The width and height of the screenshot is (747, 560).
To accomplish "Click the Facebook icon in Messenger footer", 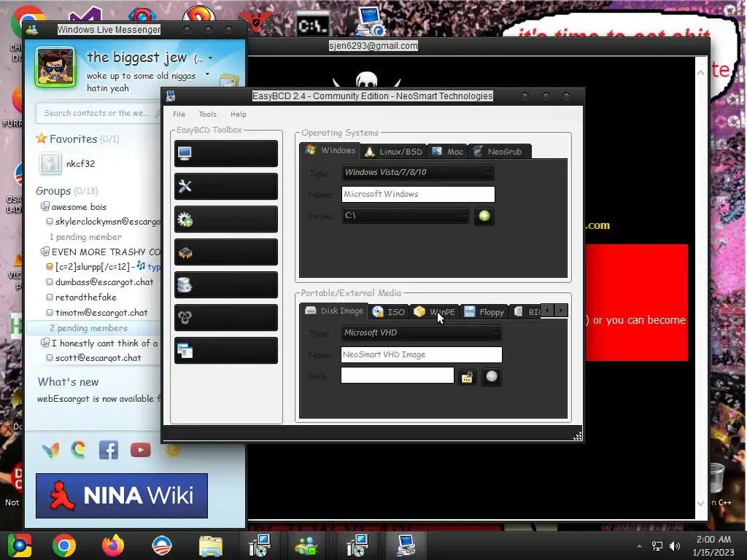I will [109, 450].
